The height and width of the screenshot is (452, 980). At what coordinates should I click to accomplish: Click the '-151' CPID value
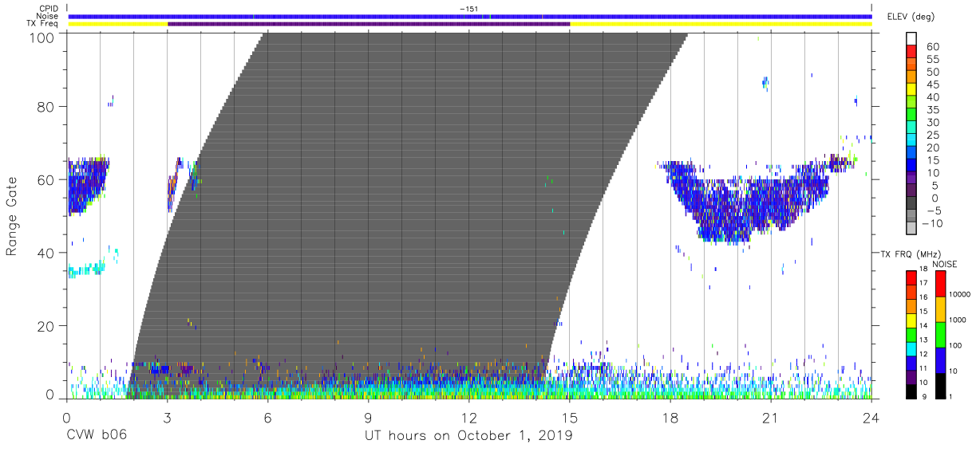(x=468, y=8)
